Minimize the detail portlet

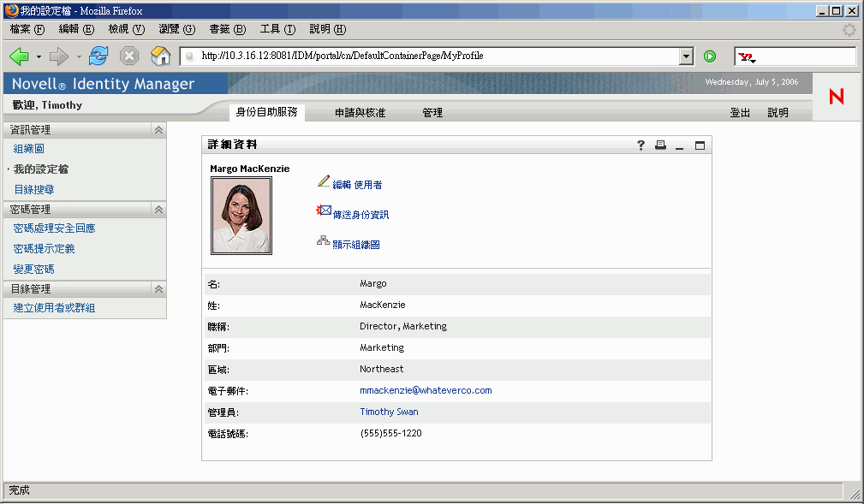679,146
